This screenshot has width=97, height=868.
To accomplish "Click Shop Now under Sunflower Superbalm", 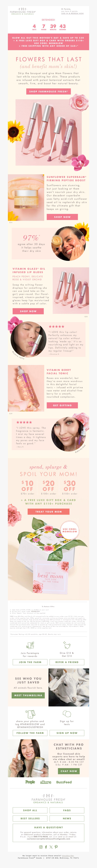I will (62, 217).
